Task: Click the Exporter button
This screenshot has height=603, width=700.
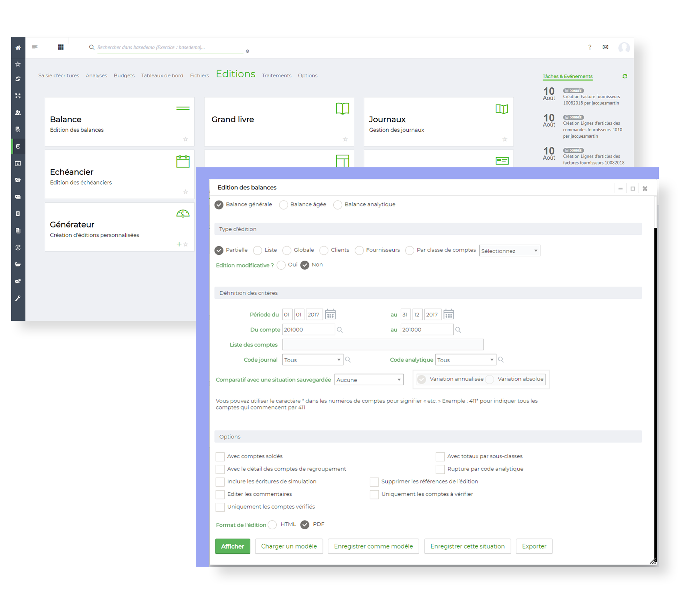Action: pos(534,546)
